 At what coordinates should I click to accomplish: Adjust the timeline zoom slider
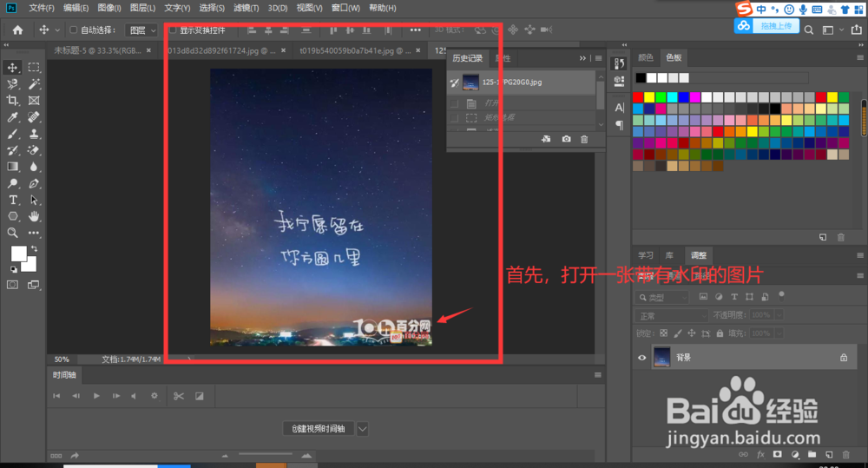pos(266,455)
